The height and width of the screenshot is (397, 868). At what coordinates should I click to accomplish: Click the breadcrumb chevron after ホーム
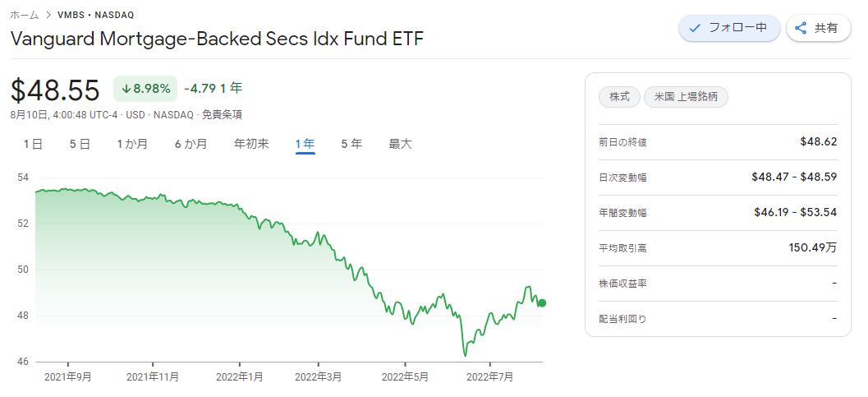(48, 15)
